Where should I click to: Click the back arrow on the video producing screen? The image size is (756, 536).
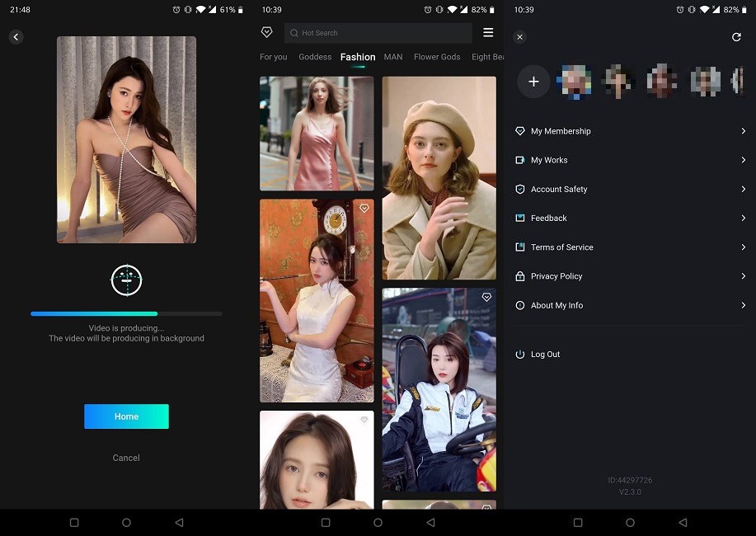16,36
